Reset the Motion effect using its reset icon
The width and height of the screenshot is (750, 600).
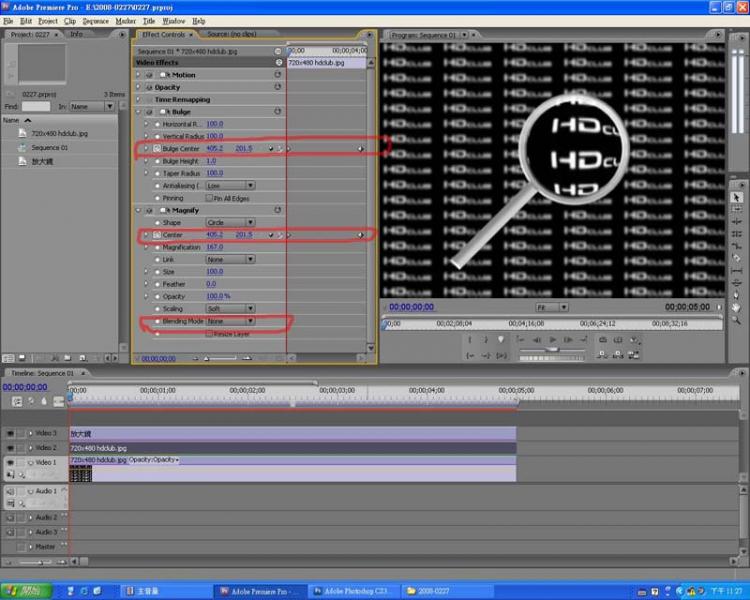pos(278,75)
